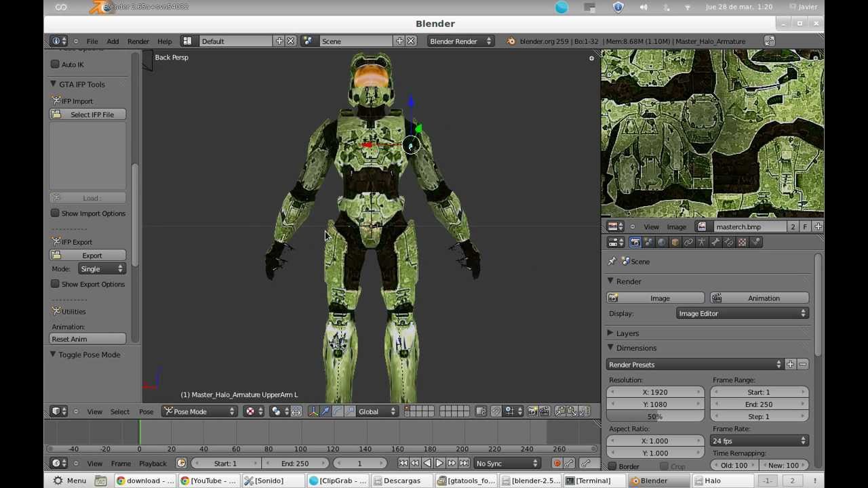Viewport: 868px width, 488px height.
Task: Open the 24 fps frame rate dropdown
Action: pyautogui.click(x=759, y=441)
